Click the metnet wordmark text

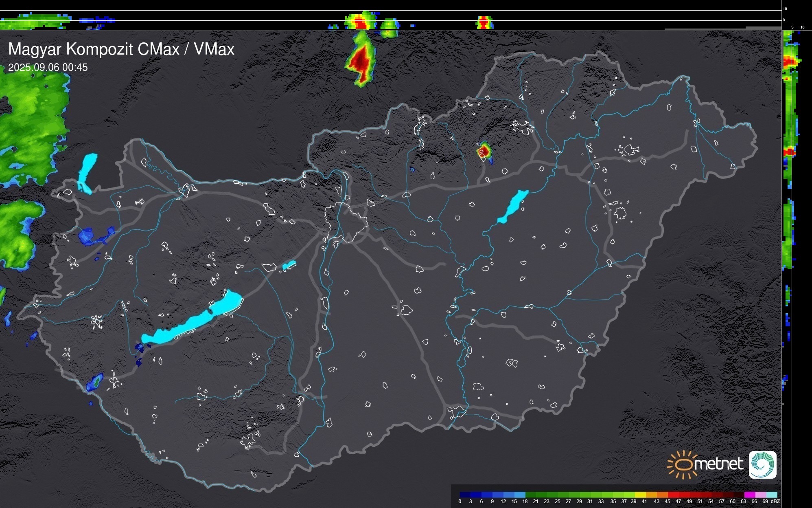pos(718,464)
